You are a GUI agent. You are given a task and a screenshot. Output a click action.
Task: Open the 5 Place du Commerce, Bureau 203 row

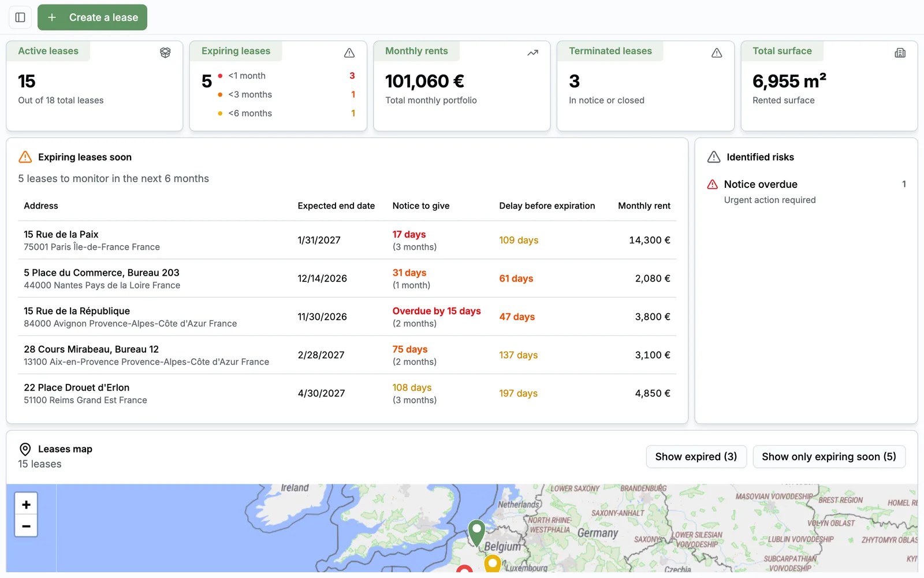click(x=347, y=279)
